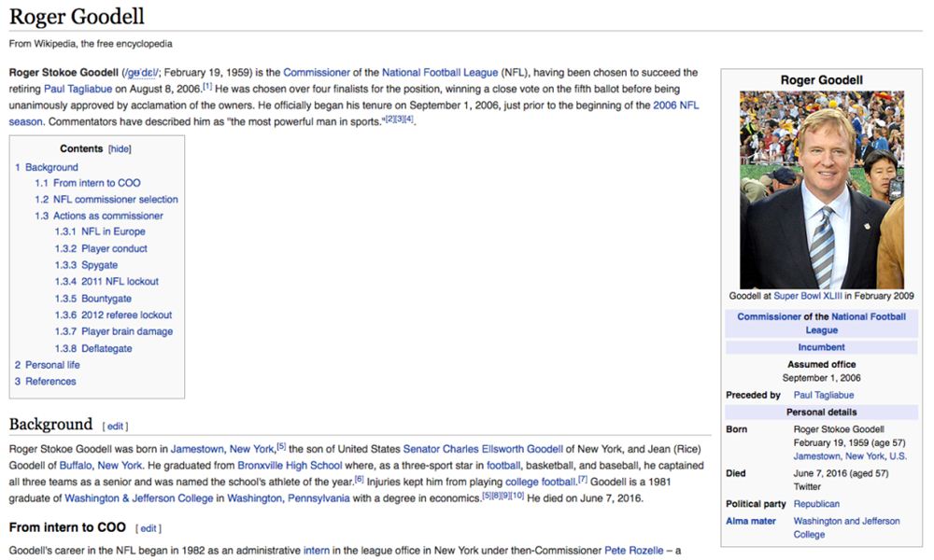This screenshot has width=934, height=560.
Task: Follow the Pete Rozelle link
Action: coord(634,551)
